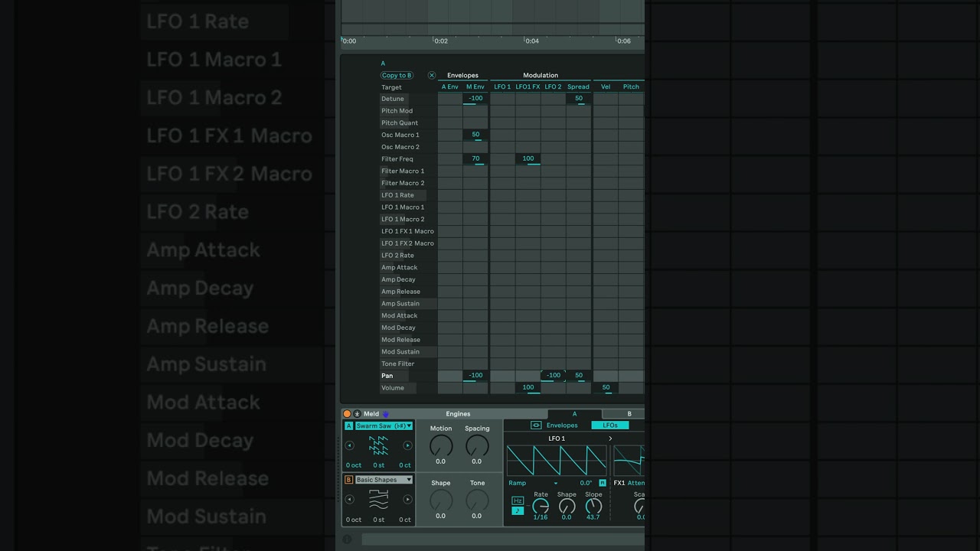This screenshot has height=551, width=980.
Task: Toggle oscillator A on/off button
Action: point(349,426)
